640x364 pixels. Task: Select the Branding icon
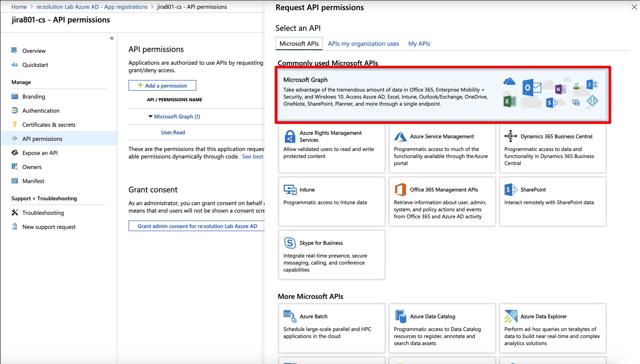(15, 96)
